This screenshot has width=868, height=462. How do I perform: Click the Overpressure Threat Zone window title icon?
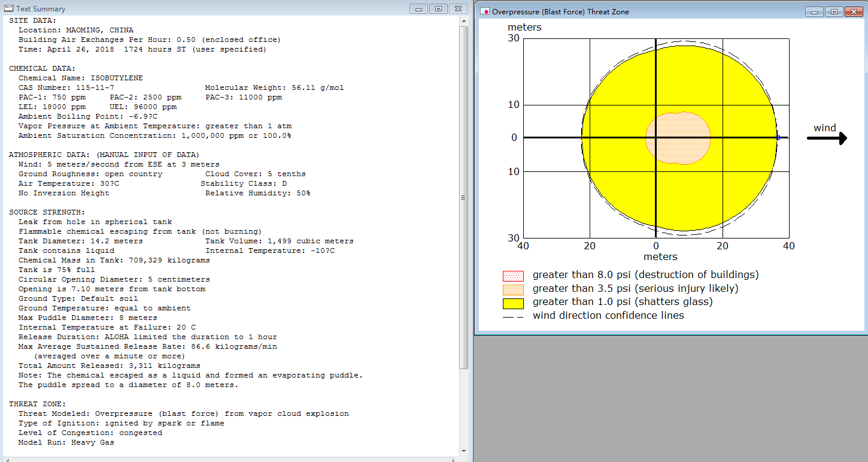pos(485,11)
